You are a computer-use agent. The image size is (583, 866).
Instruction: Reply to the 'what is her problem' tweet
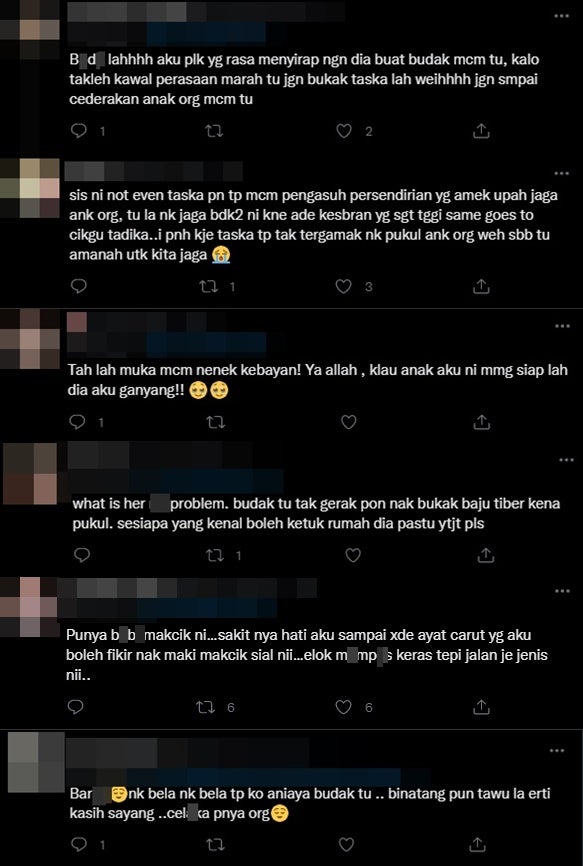[82, 555]
